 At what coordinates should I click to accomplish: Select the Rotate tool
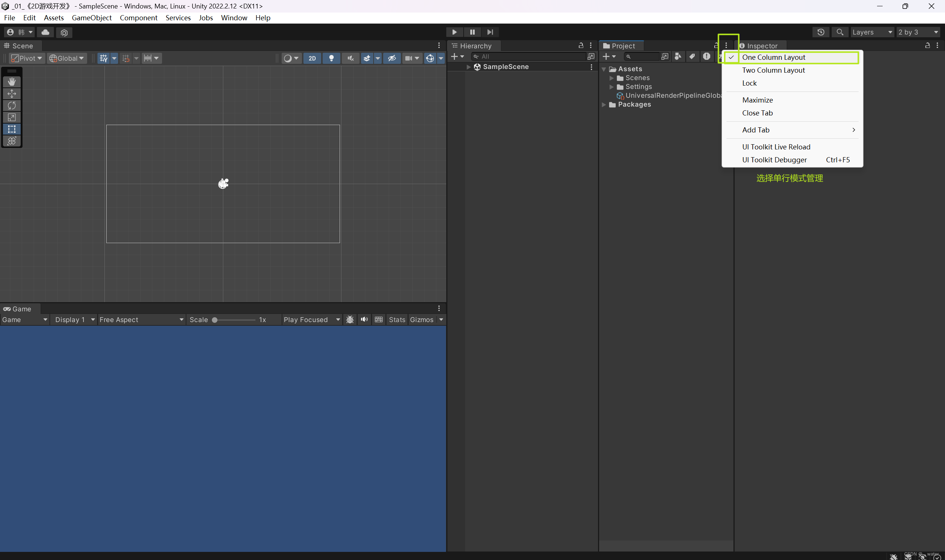point(12,105)
